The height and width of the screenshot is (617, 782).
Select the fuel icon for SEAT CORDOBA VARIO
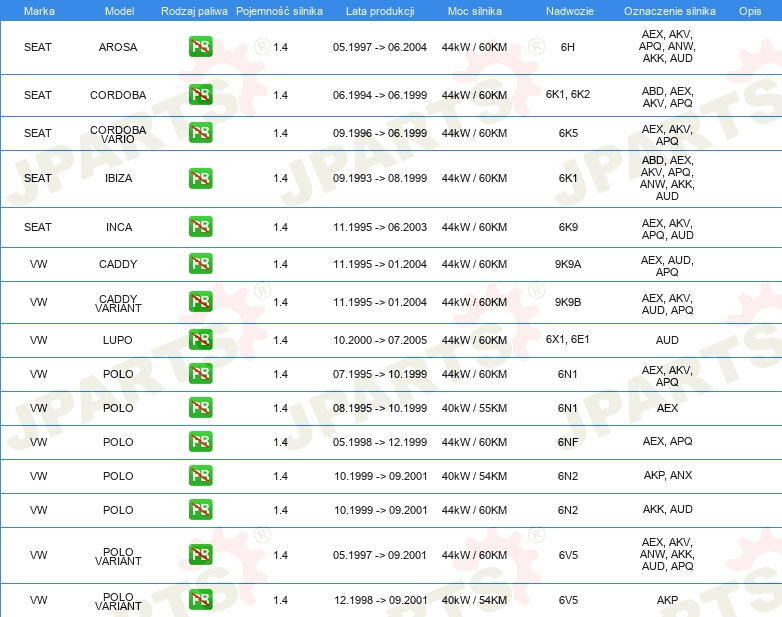point(200,133)
